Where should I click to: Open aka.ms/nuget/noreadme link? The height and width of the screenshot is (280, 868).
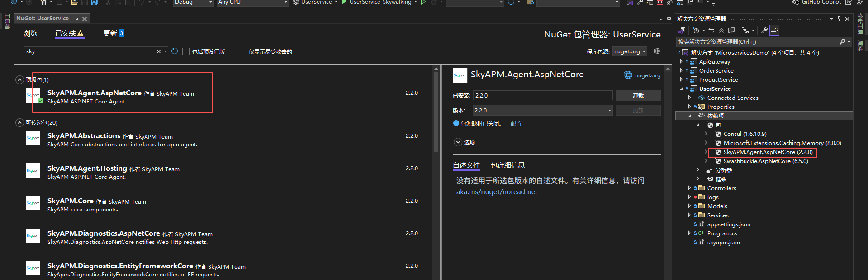(x=496, y=192)
